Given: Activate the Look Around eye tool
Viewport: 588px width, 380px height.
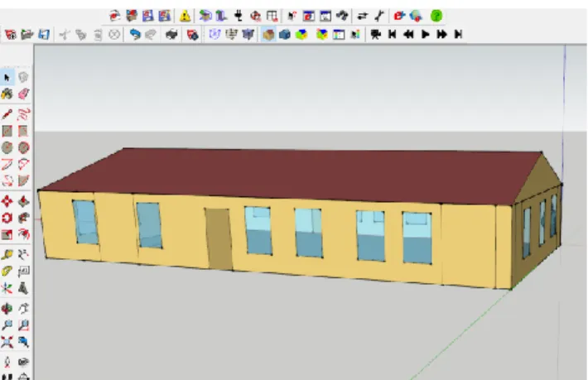Looking at the screenshot, I should click(x=23, y=362).
